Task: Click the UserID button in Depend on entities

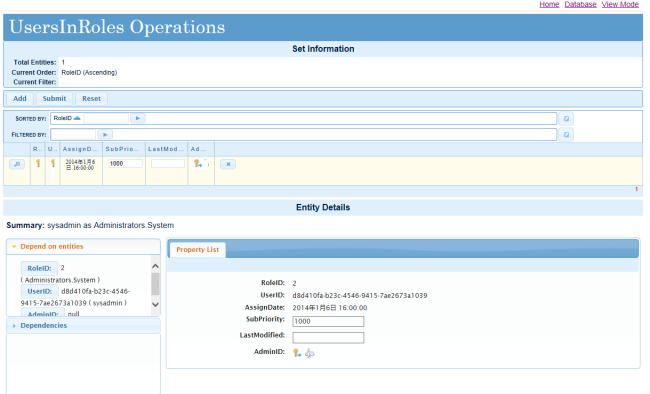Action: 40,291
